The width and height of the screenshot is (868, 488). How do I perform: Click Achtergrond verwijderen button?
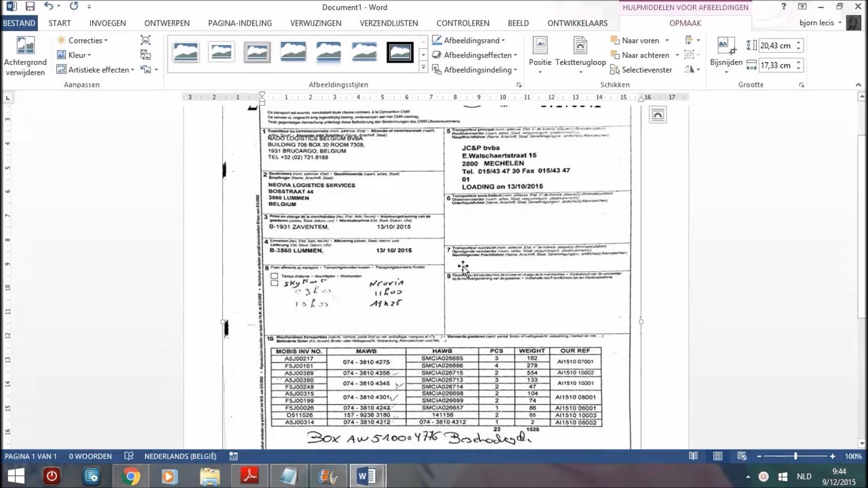click(x=25, y=57)
